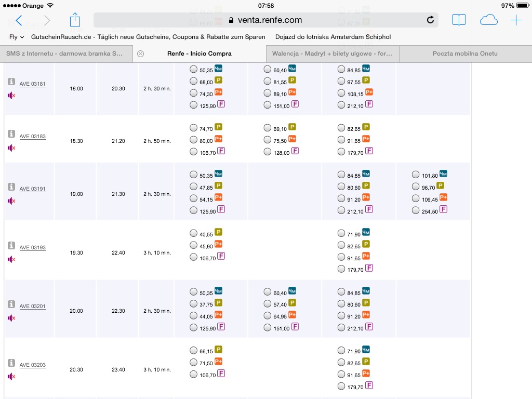The height and width of the screenshot is (399, 532).
Task: Open info icon for AVE 03193
Action: tap(11, 245)
